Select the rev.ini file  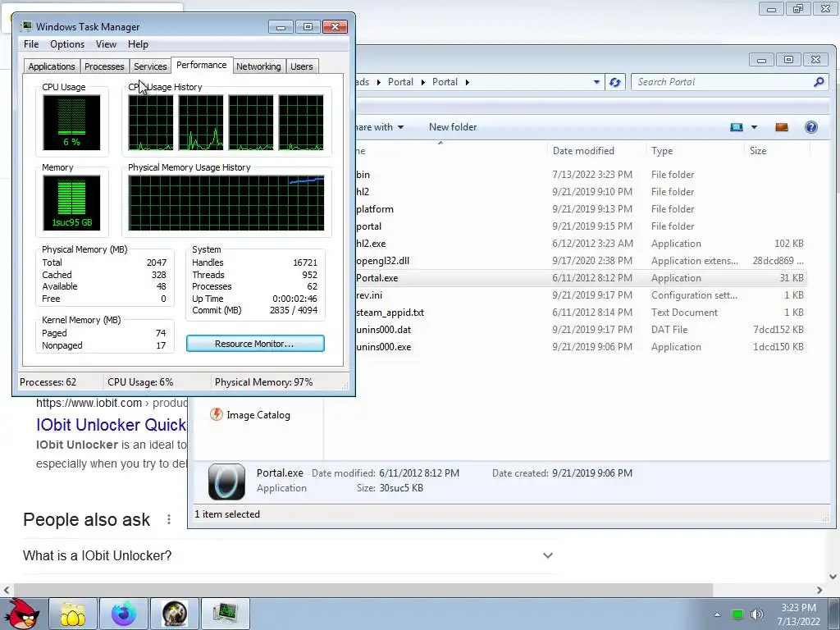pyautogui.click(x=580, y=295)
